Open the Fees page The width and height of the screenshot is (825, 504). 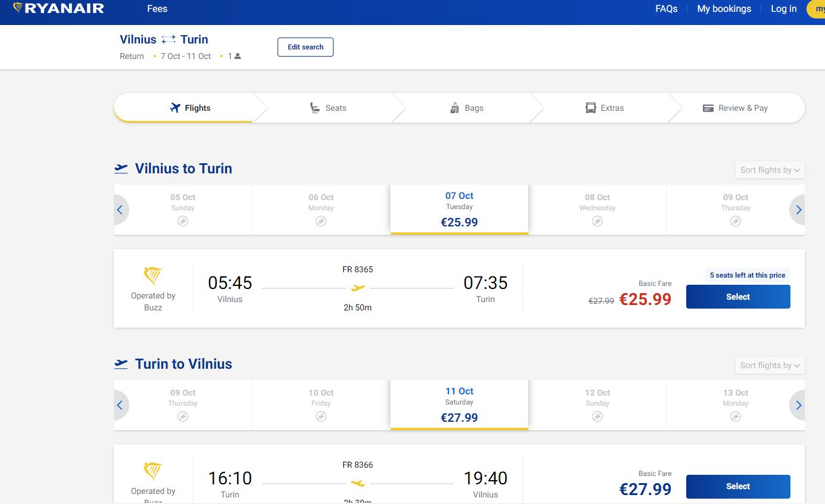click(x=157, y=8)
